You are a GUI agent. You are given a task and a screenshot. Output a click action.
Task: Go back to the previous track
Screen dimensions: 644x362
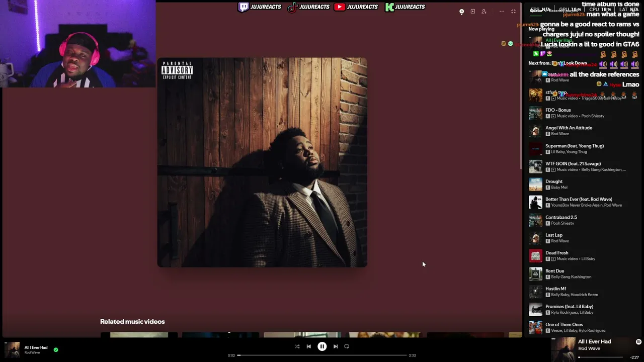tap(308, 346)
